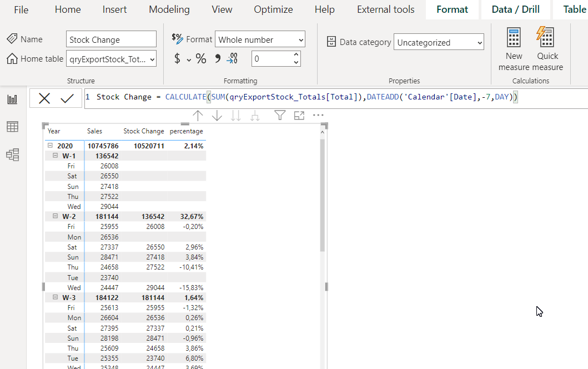Collapse the W-3 week row
This screenshot has height=369, width=588.
coord(55,297)
